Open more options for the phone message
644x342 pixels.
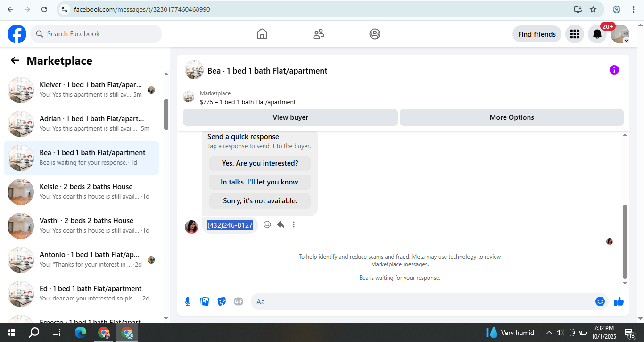(294, 225)
